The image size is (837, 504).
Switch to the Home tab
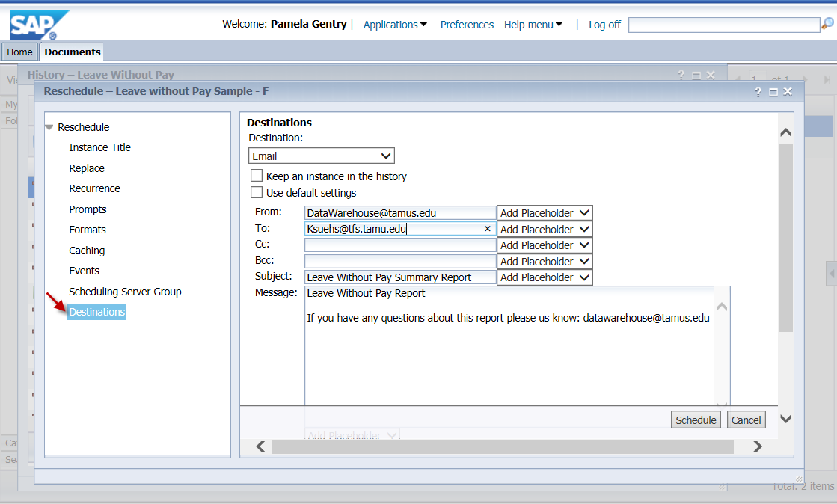(19, 52)
